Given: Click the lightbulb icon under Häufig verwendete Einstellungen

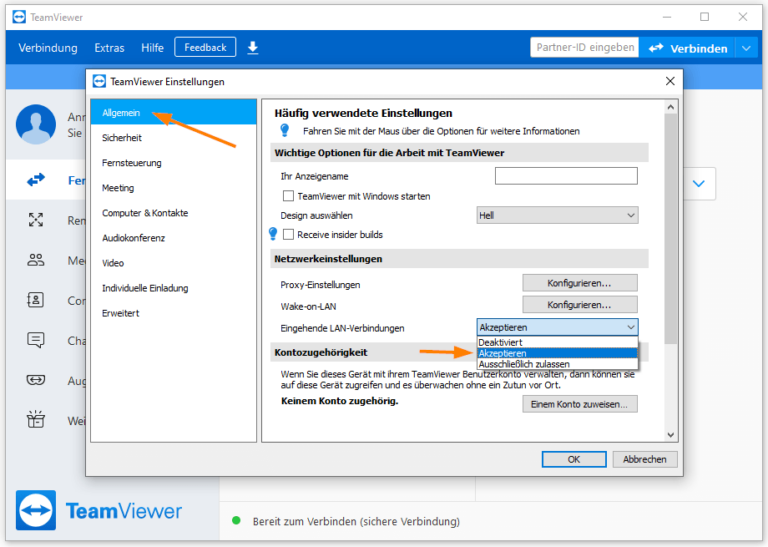Looking at the screenshot, I should [x=285, y=130].
